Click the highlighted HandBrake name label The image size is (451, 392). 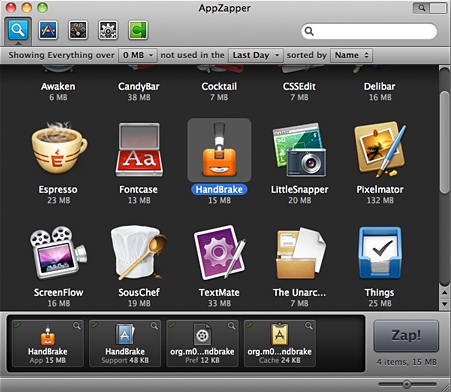[219, 190]
